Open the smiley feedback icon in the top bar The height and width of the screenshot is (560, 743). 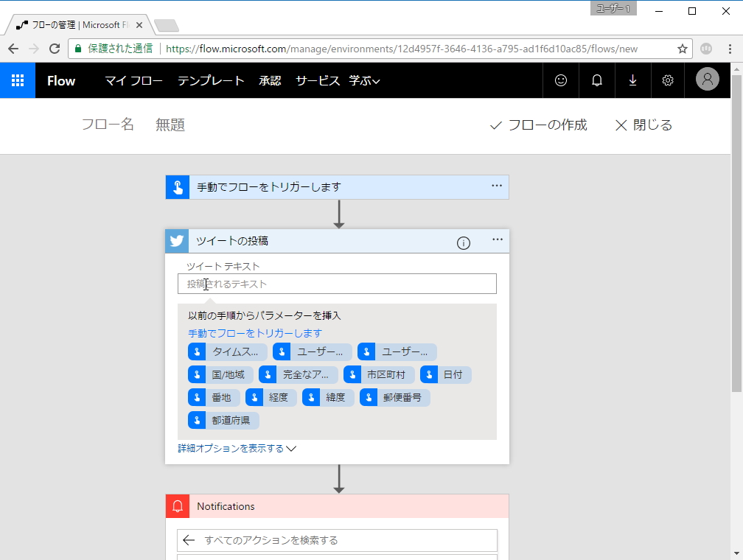[x=561, y=80]
